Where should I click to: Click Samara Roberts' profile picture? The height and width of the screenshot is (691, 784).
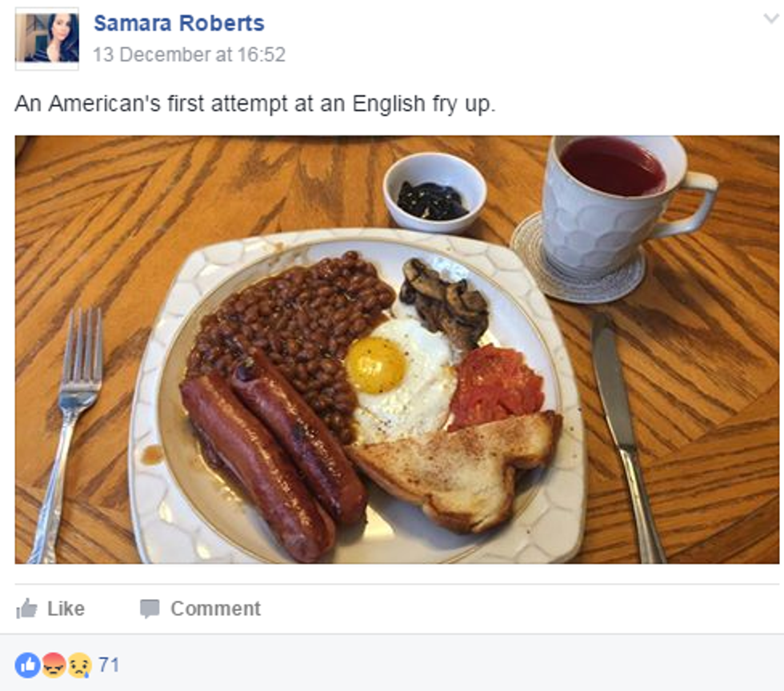point(47,38)
